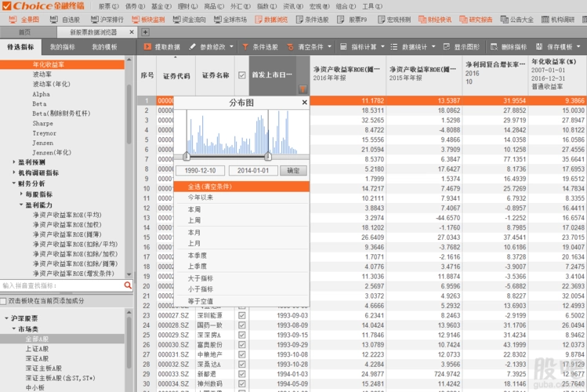This screenshot has width=587, height=392.
Task: Click the magnifier icon in indicator search box
Action: [128, 285]
